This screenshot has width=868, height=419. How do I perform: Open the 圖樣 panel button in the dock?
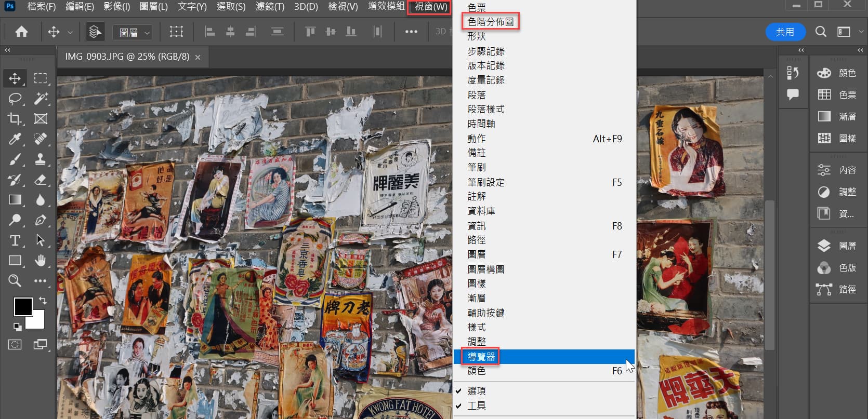coord(837,138)
